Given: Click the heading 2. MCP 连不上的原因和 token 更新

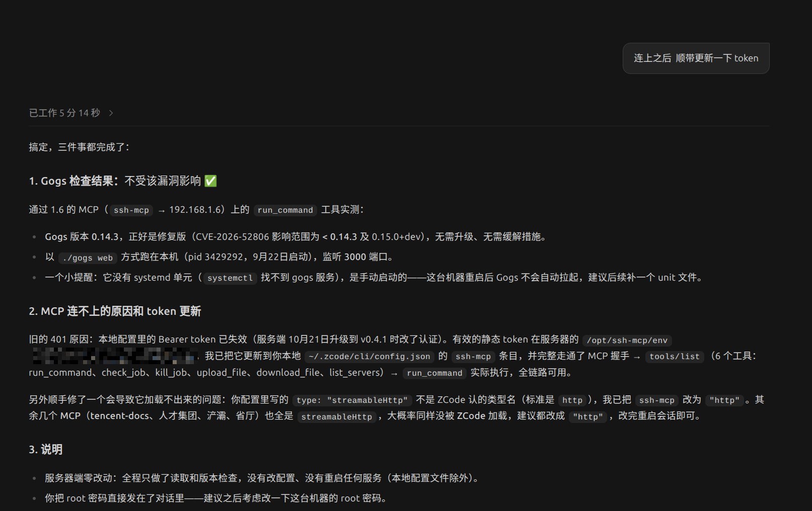Looking at the screenshot, I should click(x=115, y=311).
